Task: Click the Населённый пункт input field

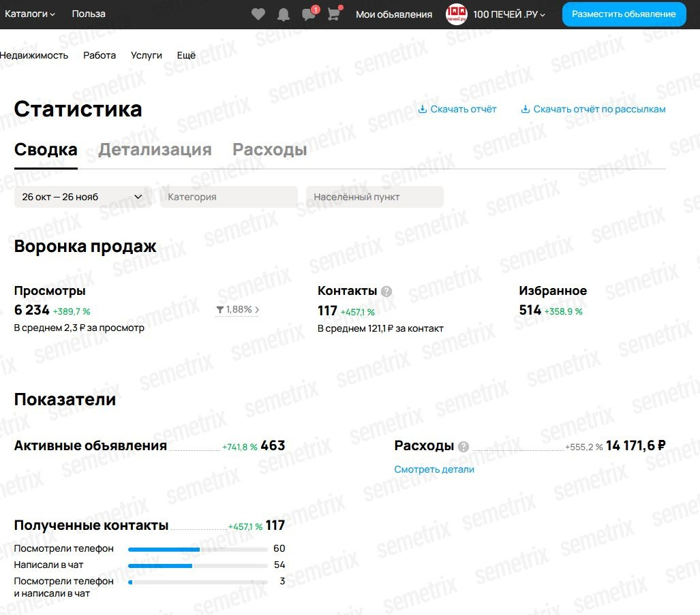Action: 374,197
